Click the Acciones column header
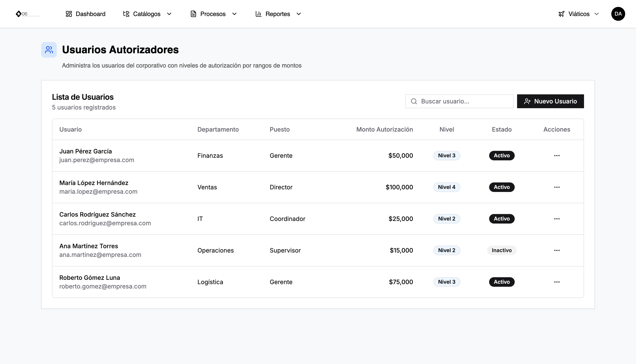 point(557,129)
